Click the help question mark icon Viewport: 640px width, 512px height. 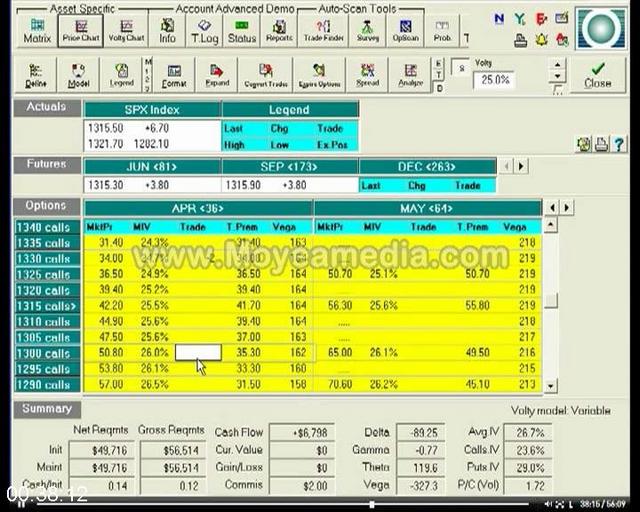(x=619, y=144)
